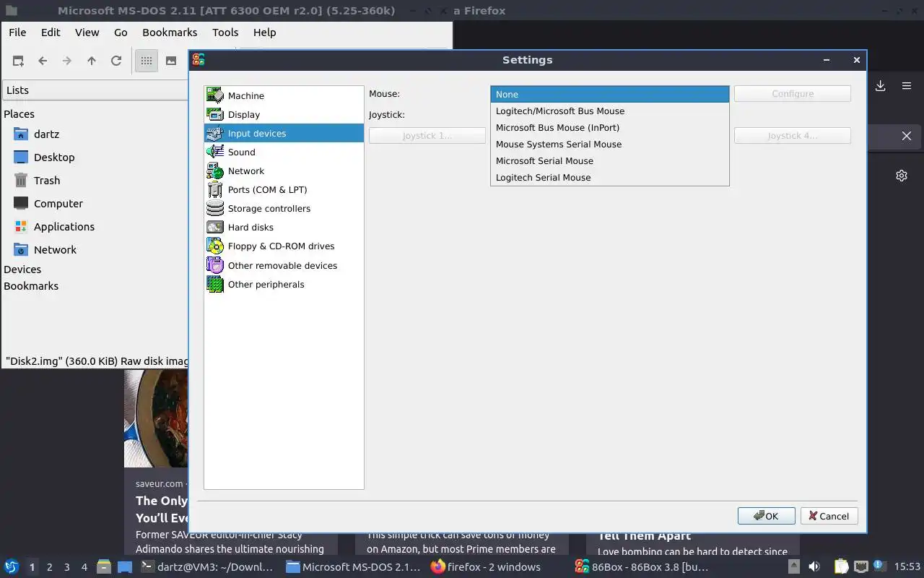This screenshot has height=578, width=924.
Task: Reload the file manager folder view
Action: [x=116, y=61]
